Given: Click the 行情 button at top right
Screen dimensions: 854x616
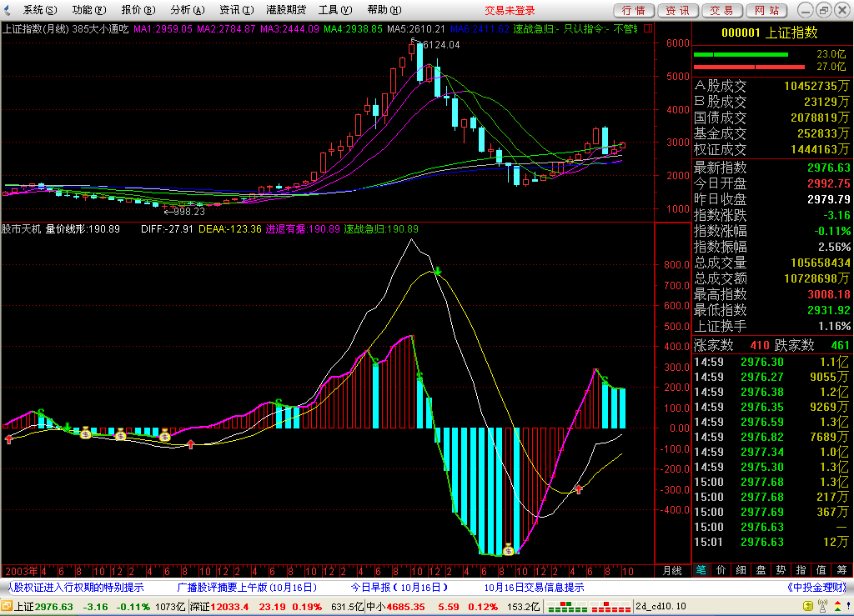Looking at the screenshot, I should tap(634, 10).
